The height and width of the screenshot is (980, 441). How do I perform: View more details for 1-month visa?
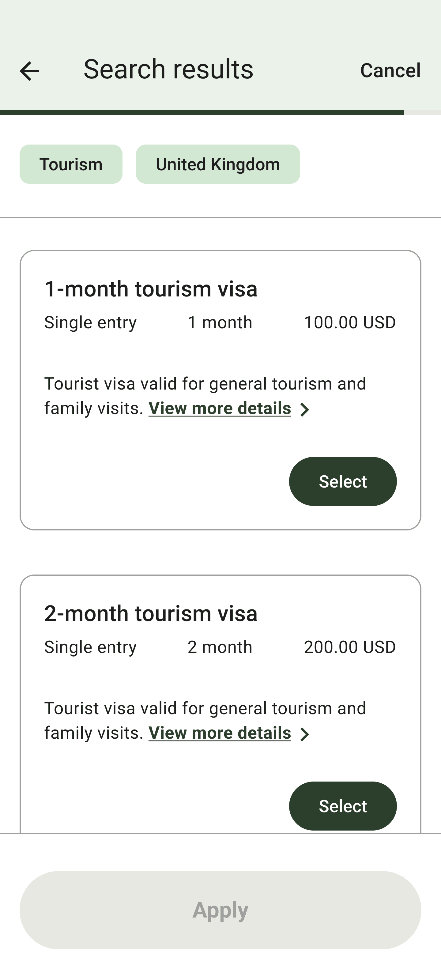[220, 408]
